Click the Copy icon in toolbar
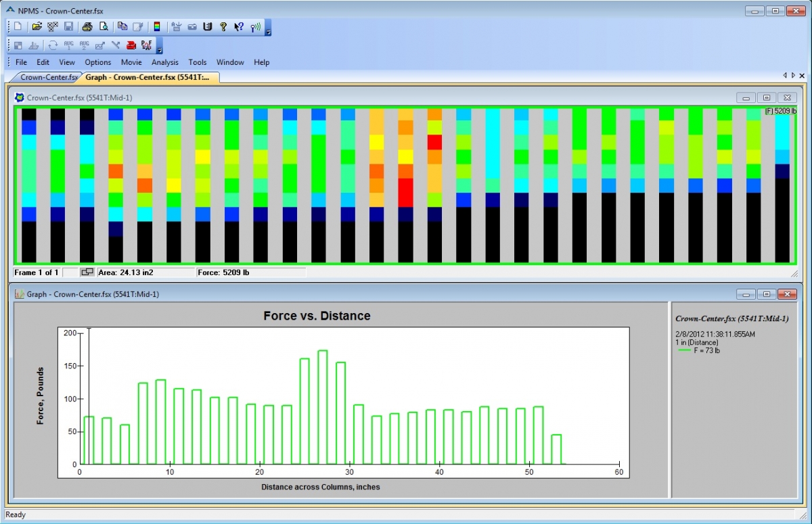 (x=122, y=27)
